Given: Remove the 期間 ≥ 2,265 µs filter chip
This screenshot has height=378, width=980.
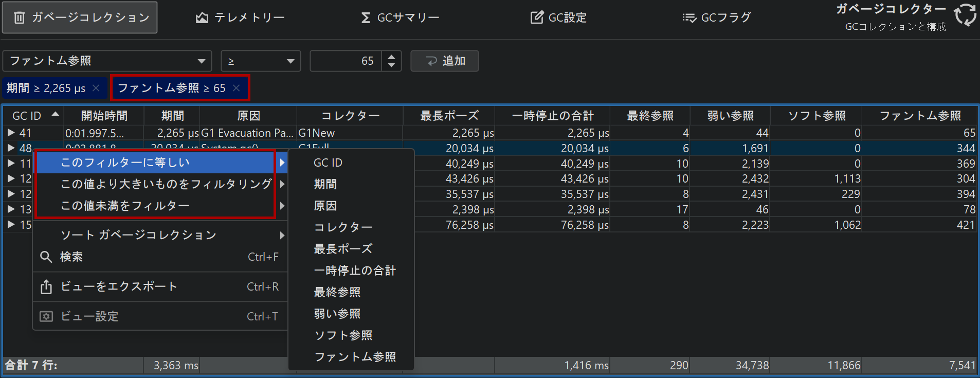Looking at the screenshot, I should point(96,88).
